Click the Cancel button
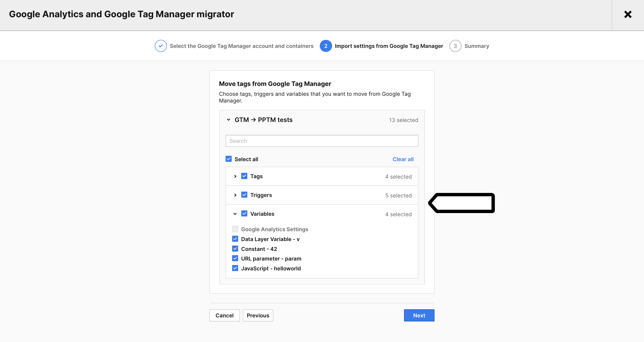Viewport: 644px width, 342px height. tap(225, 316)
